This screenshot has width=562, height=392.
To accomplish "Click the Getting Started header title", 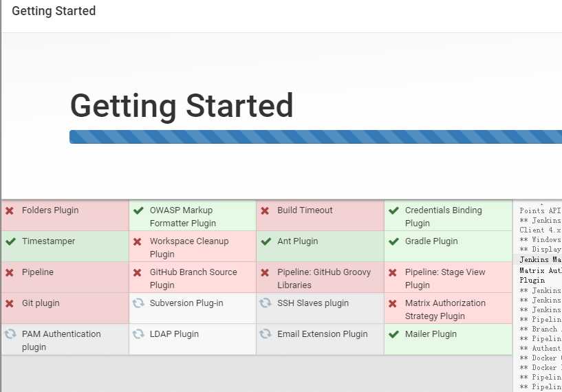I will pyautogui.click(x=54, y=11).
